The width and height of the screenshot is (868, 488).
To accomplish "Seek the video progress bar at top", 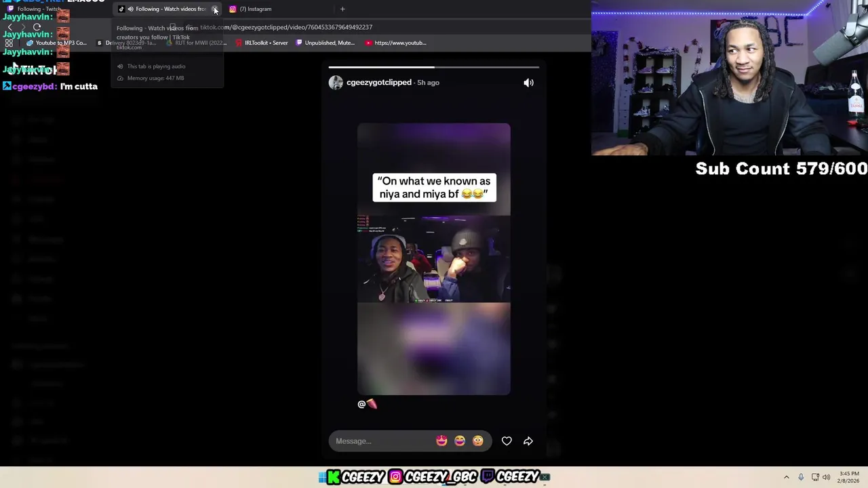I will [x=434, y=67].
